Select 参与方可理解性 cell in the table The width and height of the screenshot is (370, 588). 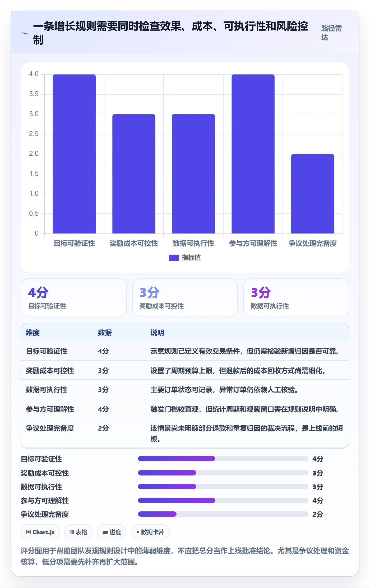click(50, 409)
